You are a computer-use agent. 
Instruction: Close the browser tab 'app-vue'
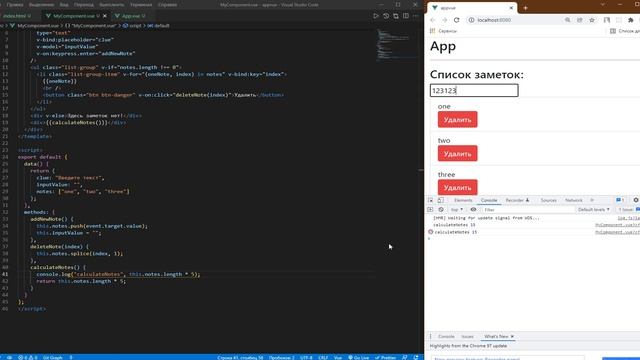pyautogui.click(x=511, y=8)
